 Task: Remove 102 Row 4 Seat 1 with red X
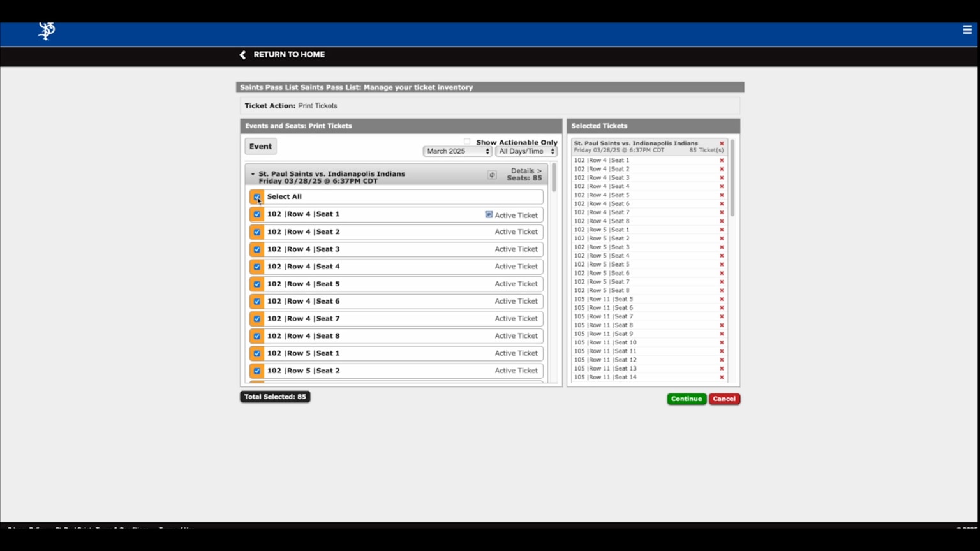pos(722,161)
